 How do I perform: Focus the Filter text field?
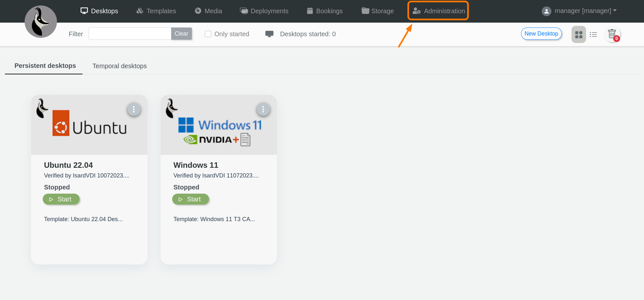130,34
